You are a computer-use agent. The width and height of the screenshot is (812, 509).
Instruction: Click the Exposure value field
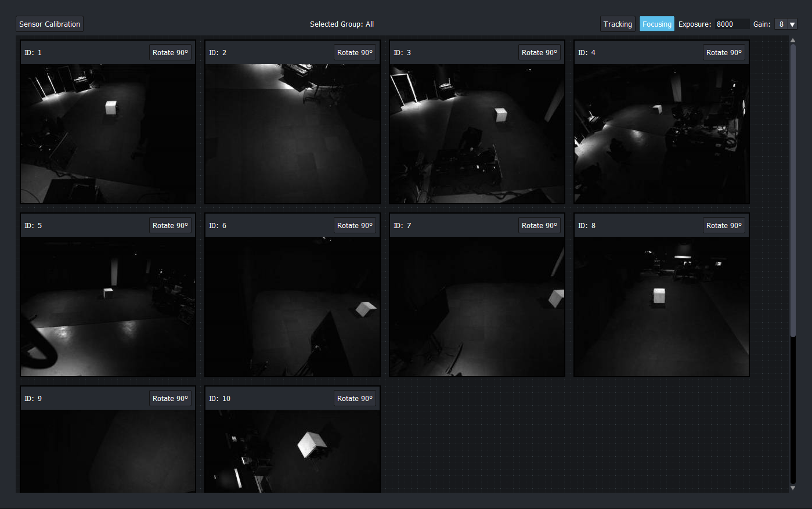click(x=731, y=24)
